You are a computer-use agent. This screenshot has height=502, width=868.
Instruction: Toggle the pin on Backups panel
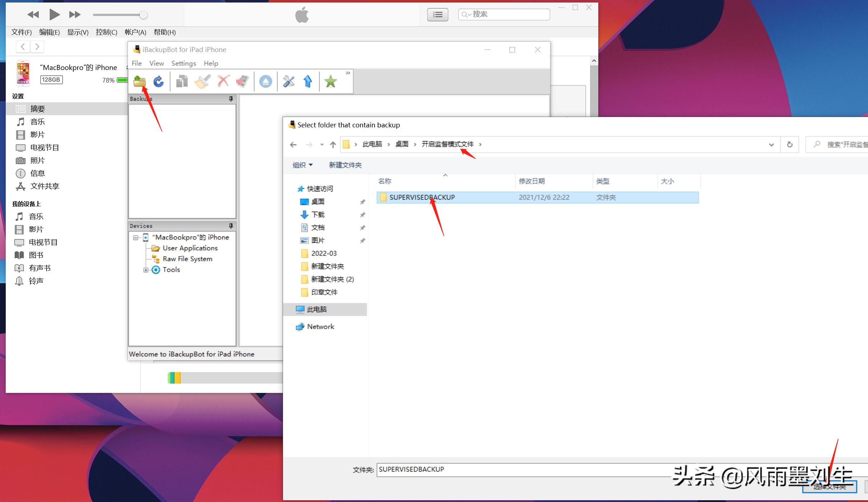click(x=231, y=99)
